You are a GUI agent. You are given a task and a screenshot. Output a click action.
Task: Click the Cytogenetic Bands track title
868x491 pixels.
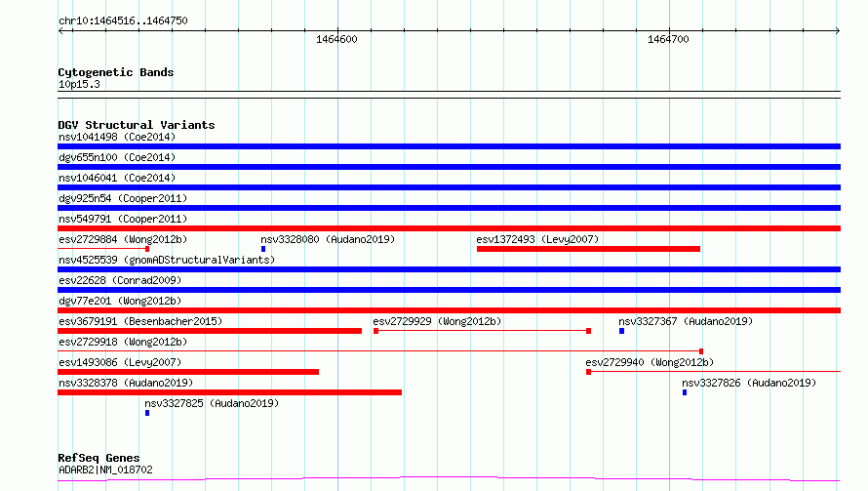(116, 72)
